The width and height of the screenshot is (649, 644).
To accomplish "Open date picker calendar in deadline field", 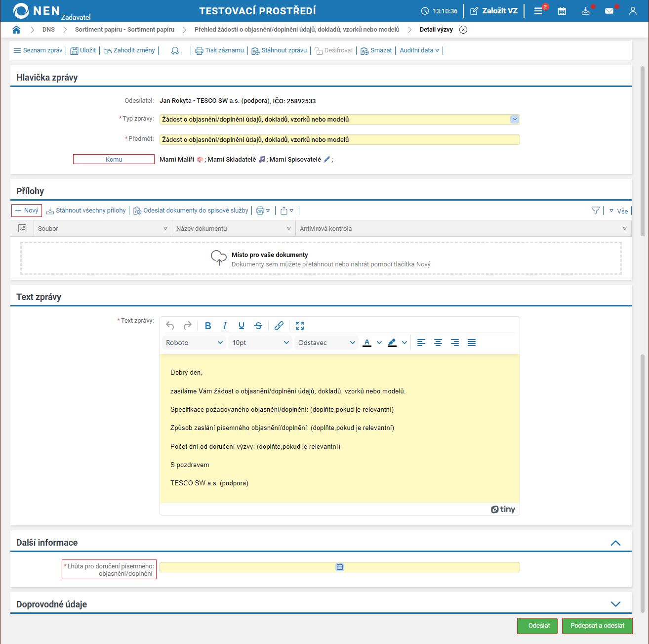I will click(x=340, y=567).
